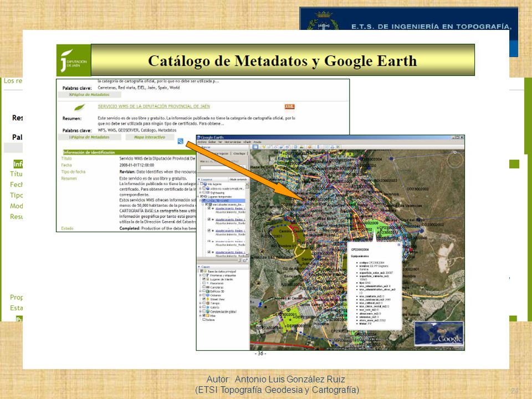Toggle the Sightseeing checkbox
Viewport: 532px width, 399px height.
[204, 192]
